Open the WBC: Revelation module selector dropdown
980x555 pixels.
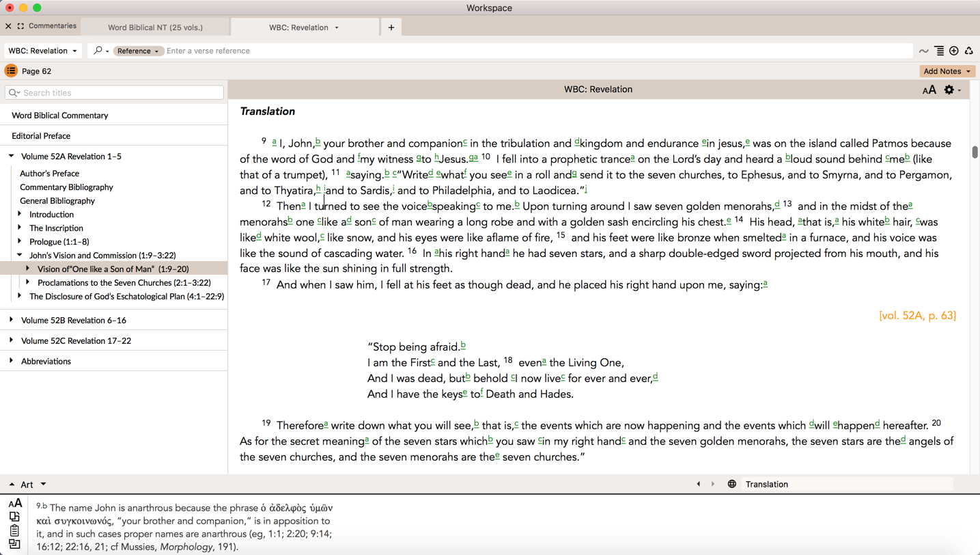point(42,51)
